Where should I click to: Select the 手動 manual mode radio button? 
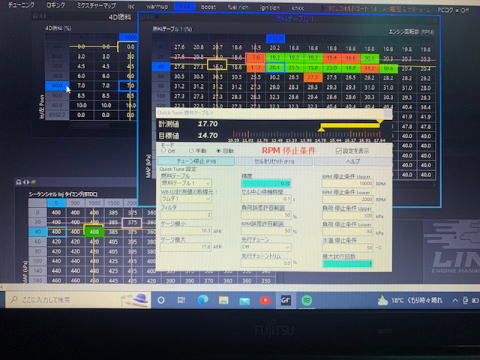tap(191, 151)
